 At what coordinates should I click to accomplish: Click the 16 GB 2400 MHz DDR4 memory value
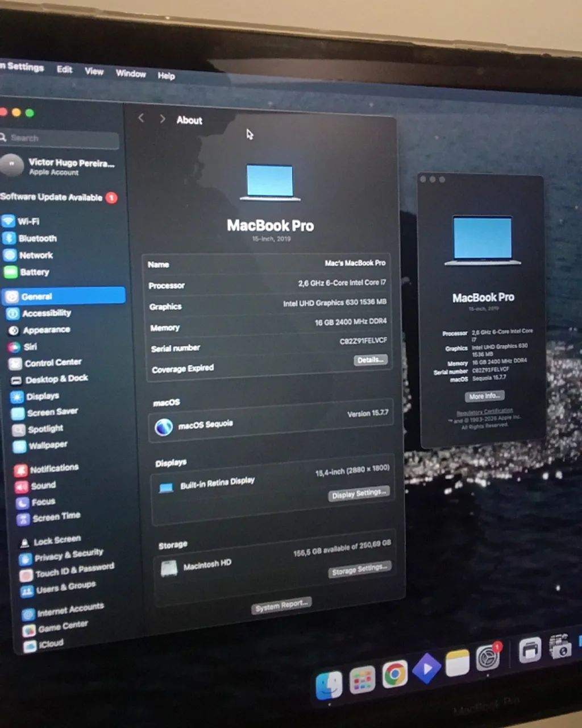click(351, 322)
